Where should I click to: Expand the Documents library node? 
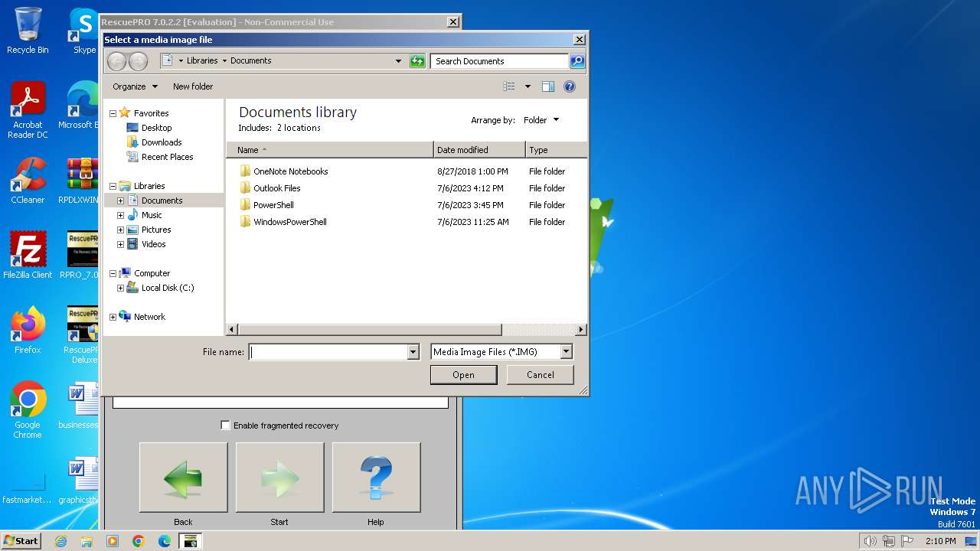point(120,201)
